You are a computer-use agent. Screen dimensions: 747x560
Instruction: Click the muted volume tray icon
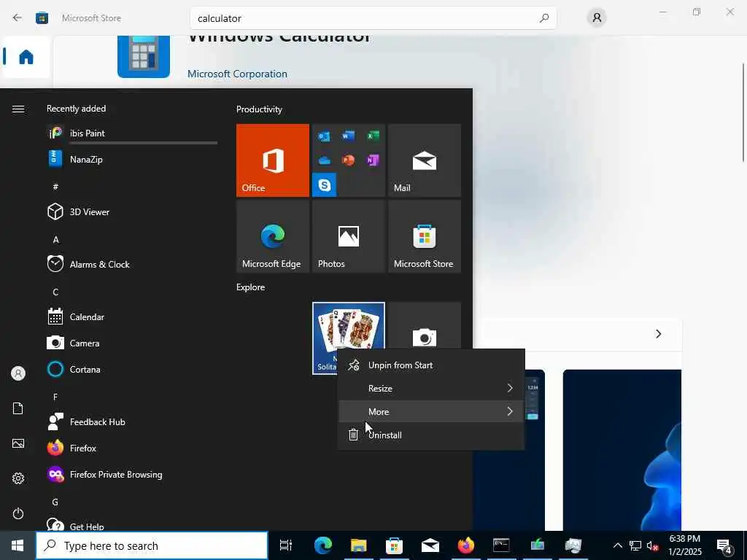pyautogui.click(x=653, y=545)
